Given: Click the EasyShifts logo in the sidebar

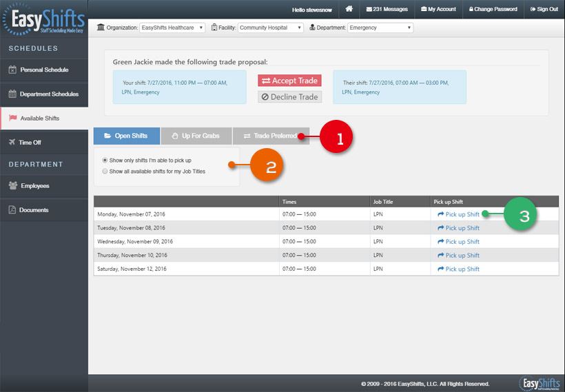Looking at the screenshot, I should click(43, 19).
